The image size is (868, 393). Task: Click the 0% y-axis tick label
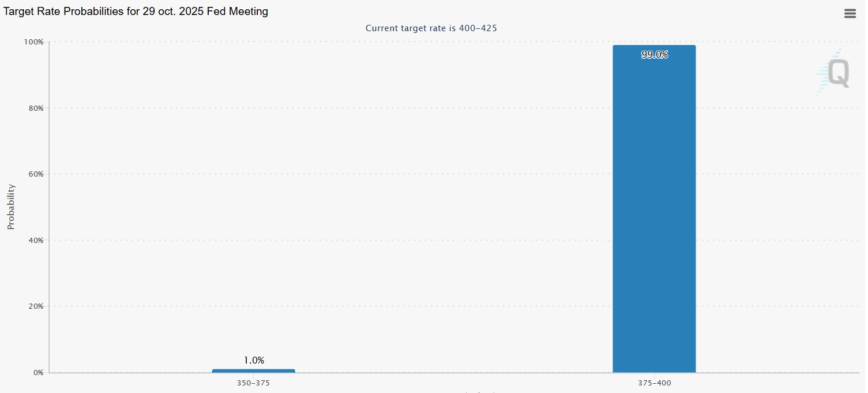[x=38, y=372]
